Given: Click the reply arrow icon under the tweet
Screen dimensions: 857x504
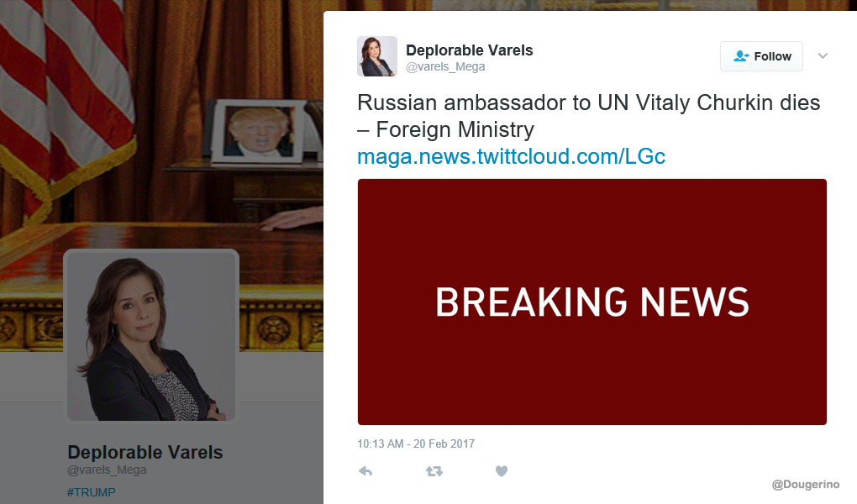Looking at the screenshot, I should tap(365, 471).
